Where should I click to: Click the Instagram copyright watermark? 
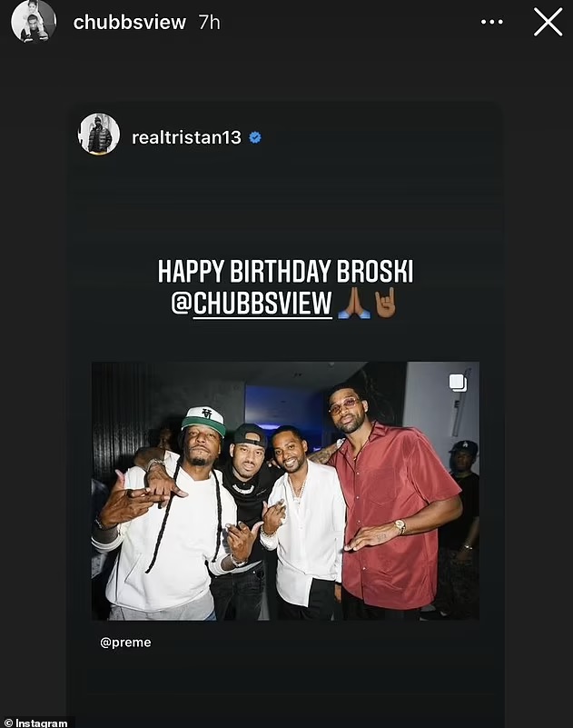point(35,723)
